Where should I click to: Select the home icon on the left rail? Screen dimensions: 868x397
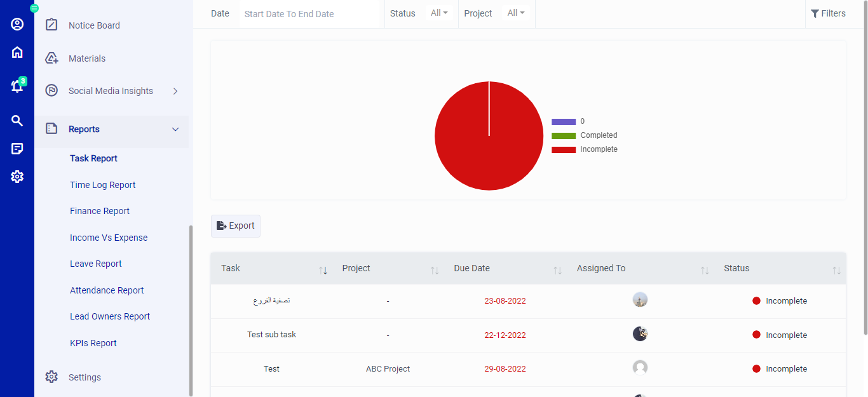click(17, 52)
